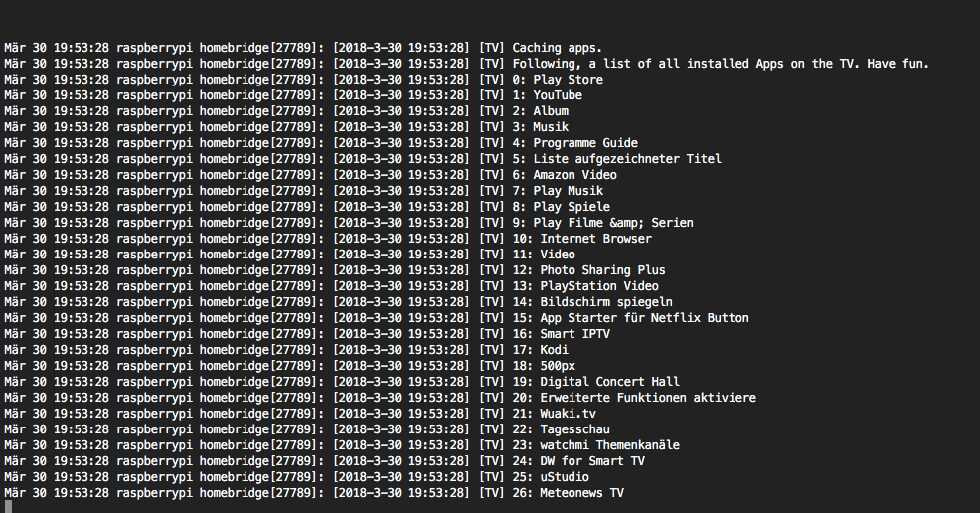The width and height of the screenshot is (980, 513).
Task: Click the 'YouTube' entry in list
Action: click(558, 95)
